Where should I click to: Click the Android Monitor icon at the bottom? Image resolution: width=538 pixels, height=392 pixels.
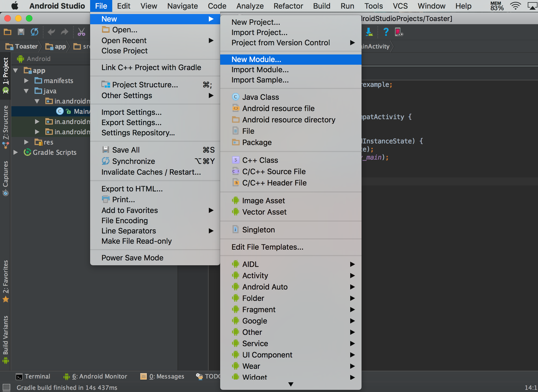[67, 376]
